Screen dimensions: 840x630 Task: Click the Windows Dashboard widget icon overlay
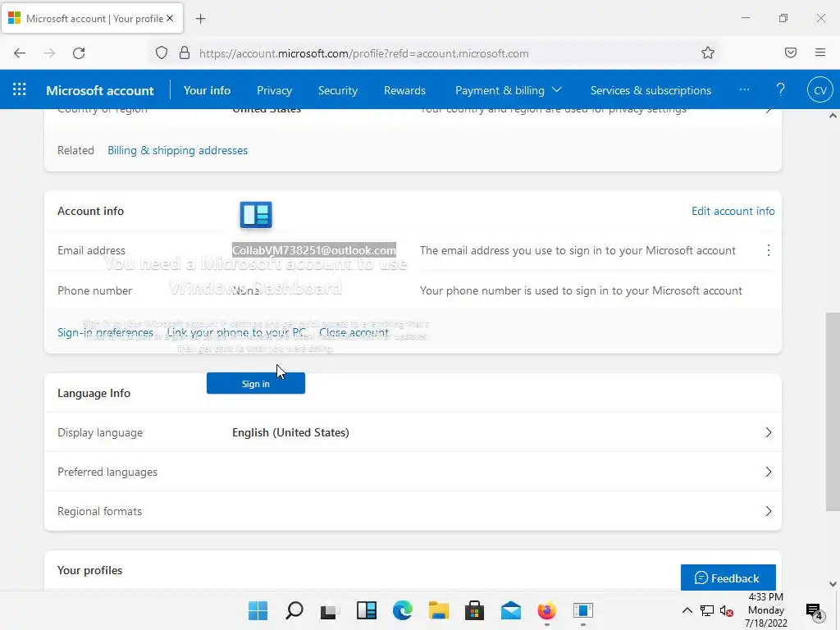click(x=256, y=214)
